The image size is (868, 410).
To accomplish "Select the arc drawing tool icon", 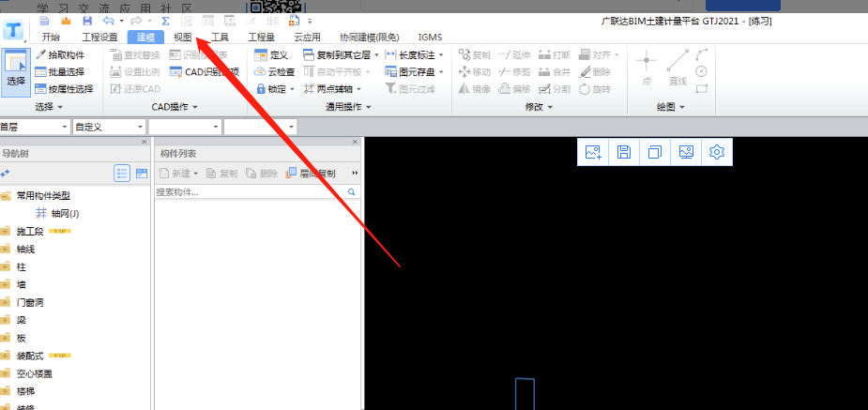I will (701, 54).
